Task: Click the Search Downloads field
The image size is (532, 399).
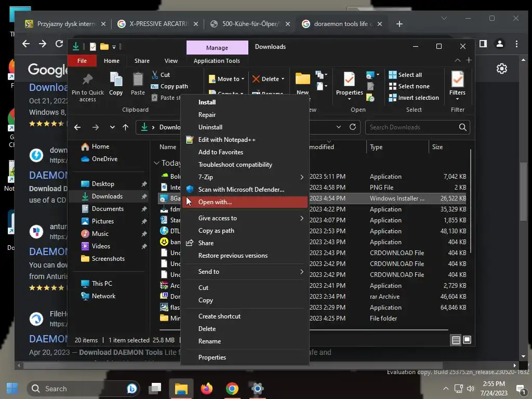Action: pyautogui.click(x=418, y=127)
